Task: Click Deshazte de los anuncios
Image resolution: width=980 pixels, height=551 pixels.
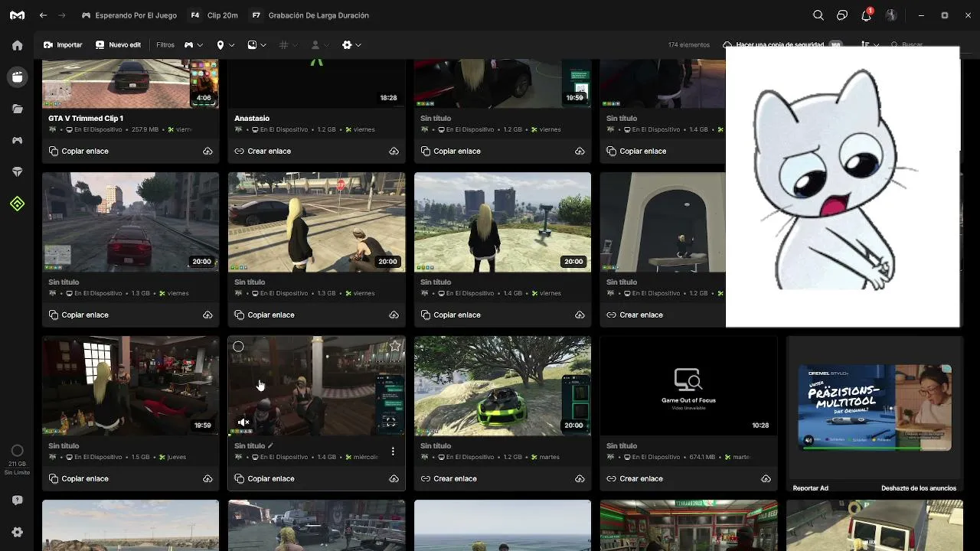Action: click(919, 488)
